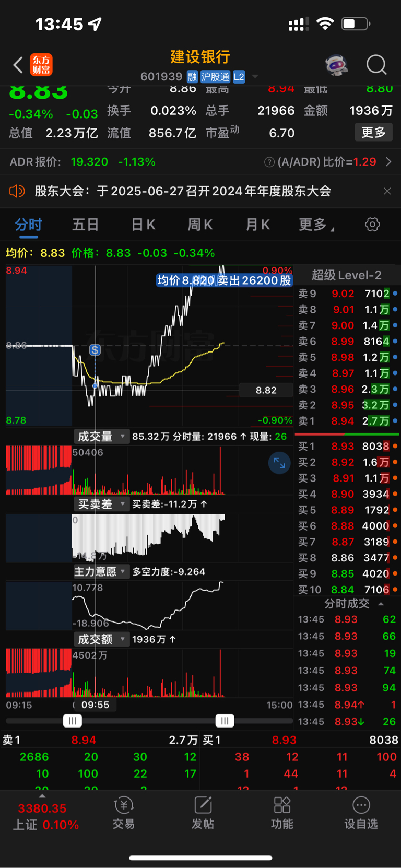Open the 主力意愿 indicator dropdown

[x=101, y=571]
